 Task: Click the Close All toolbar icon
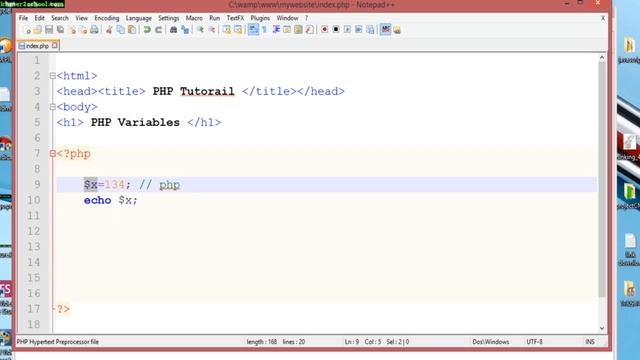point(83,30)
